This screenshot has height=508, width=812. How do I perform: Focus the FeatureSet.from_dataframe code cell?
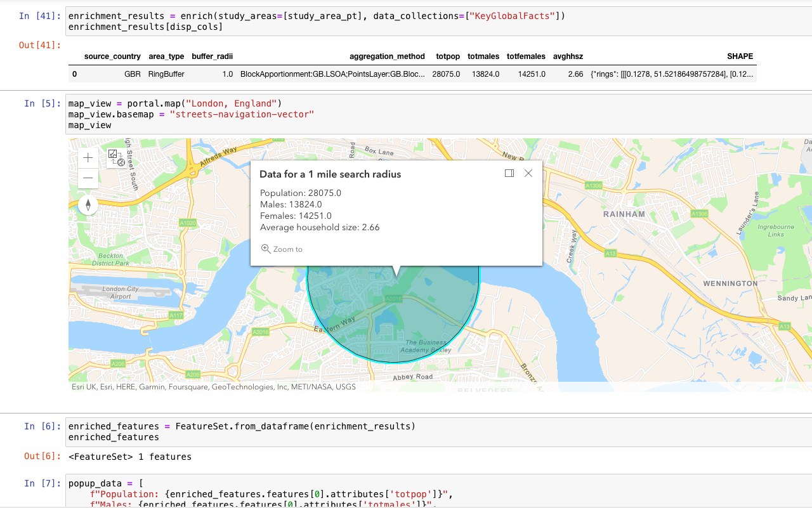coord(381,431)
